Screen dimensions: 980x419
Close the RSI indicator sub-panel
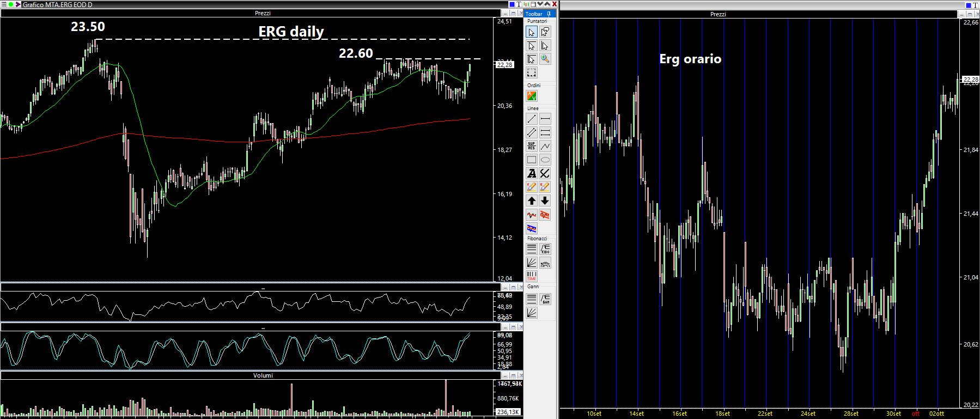point(521,287)
